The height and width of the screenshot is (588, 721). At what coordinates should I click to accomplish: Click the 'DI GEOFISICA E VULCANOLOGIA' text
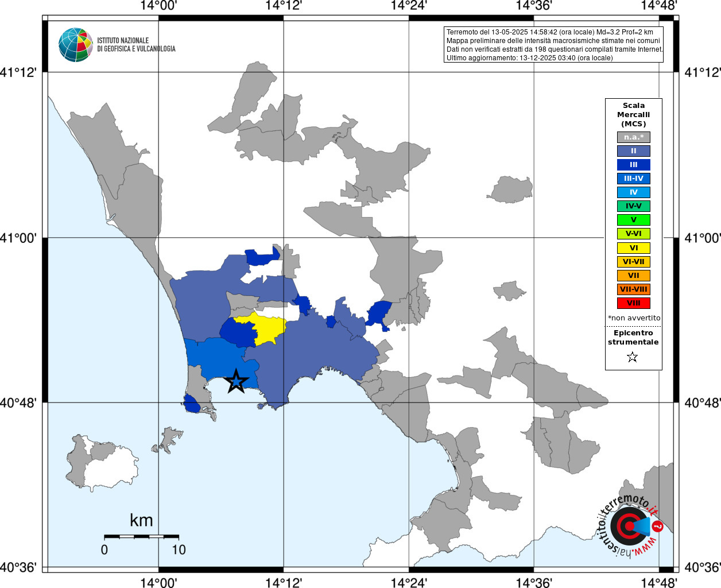(x=136, y=49)
